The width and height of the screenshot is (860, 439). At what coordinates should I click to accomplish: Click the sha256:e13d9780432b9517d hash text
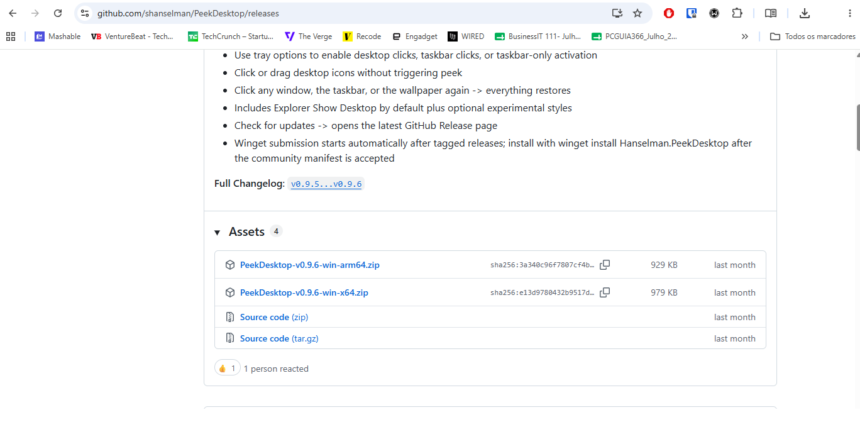click(x=542, y=292)
